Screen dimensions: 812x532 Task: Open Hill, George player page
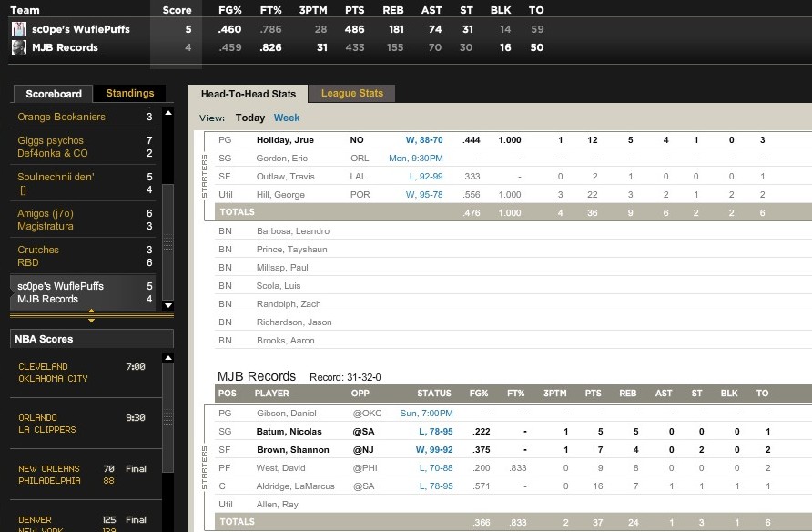click(x=280, y=194)
